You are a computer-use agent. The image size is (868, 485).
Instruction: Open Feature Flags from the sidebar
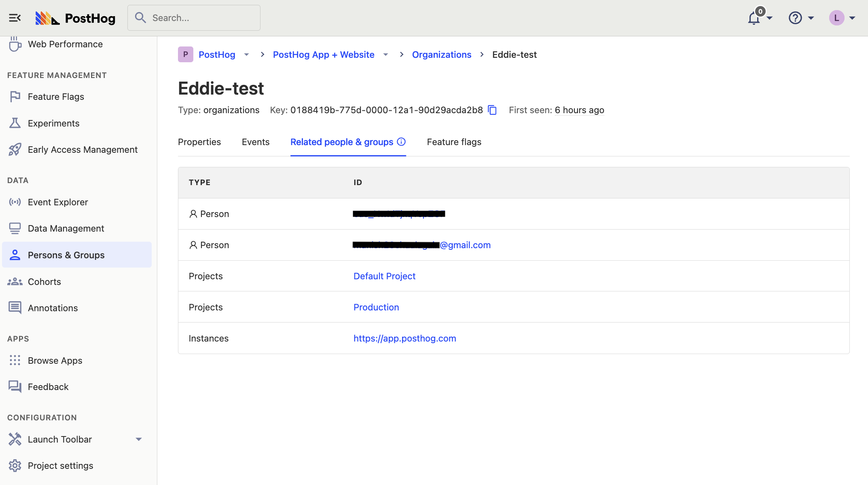coord(56,97)
